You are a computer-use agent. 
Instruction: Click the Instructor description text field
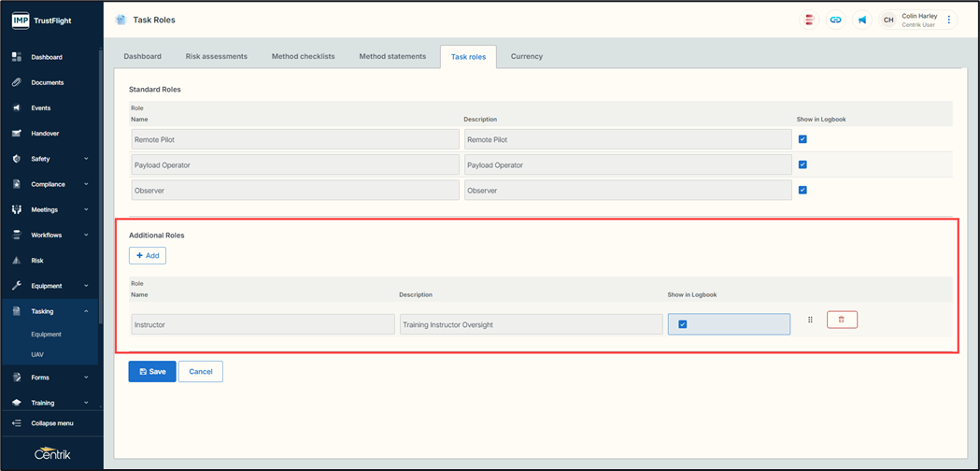point(531,324)
